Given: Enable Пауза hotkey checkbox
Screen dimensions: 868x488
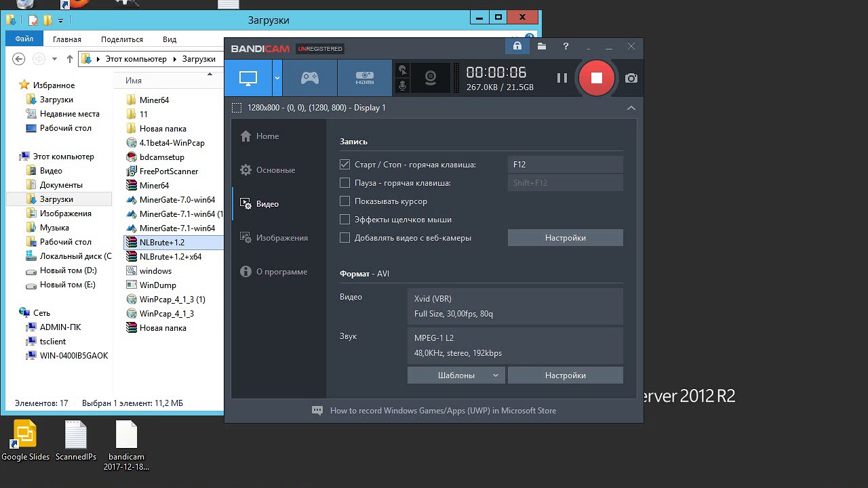Looking at the screenshot, I should [x=345, y=183].
